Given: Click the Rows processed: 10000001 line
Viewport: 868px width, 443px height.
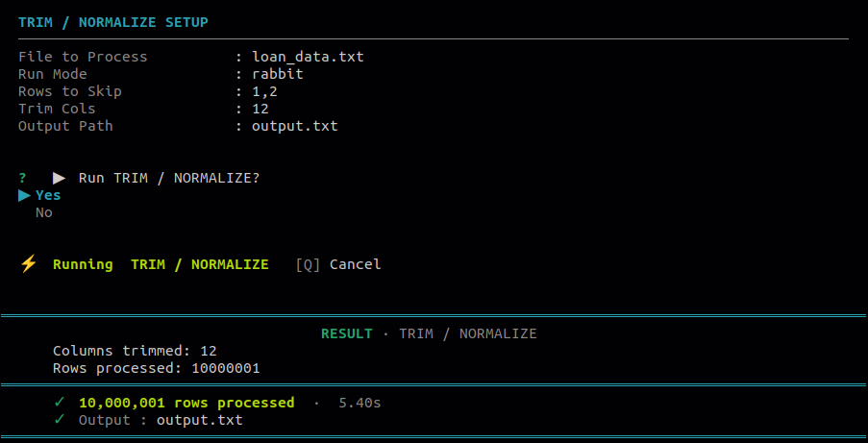Looking at the screenshot, I should tap(156, 368).
